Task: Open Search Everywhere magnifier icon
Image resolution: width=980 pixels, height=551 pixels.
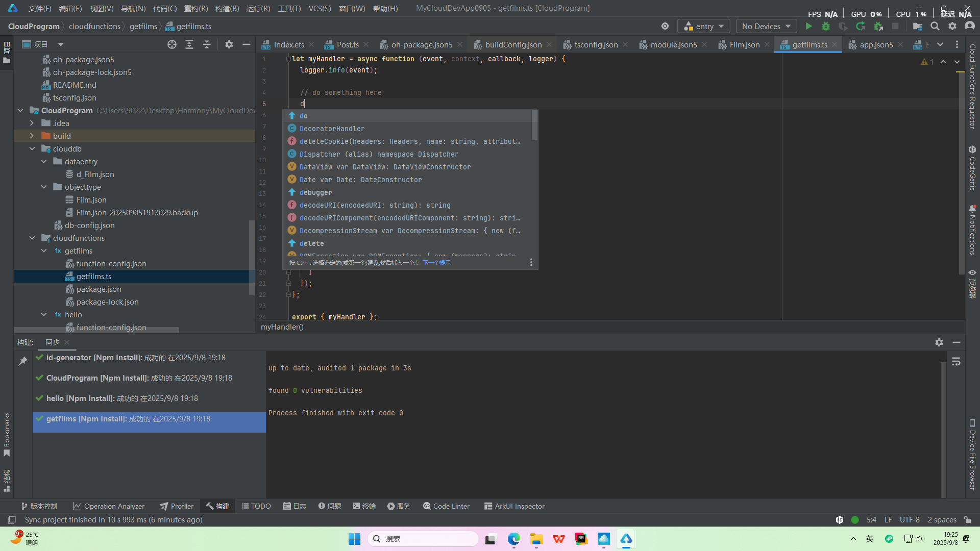Action: pyautogui.click(x=935, y=26)
